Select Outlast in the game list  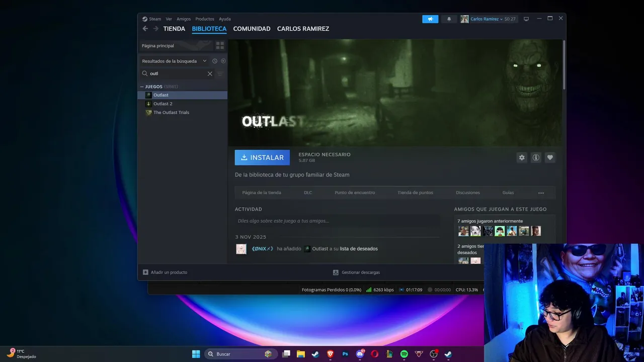[183, 95]
